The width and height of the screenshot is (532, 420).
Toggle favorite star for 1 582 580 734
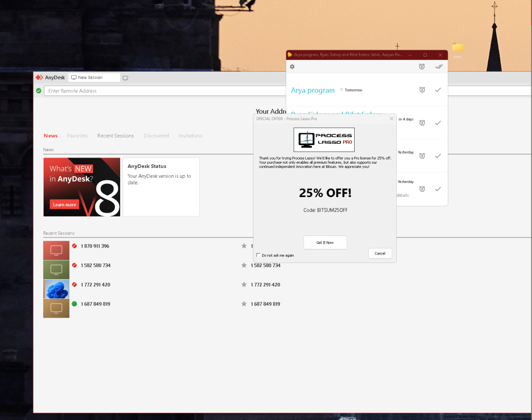point(244,265)
